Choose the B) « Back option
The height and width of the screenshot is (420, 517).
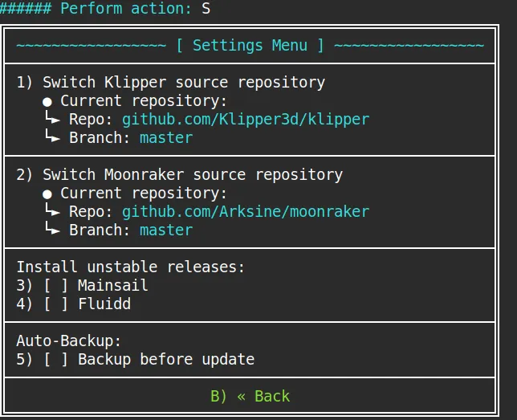pos(250,396)
